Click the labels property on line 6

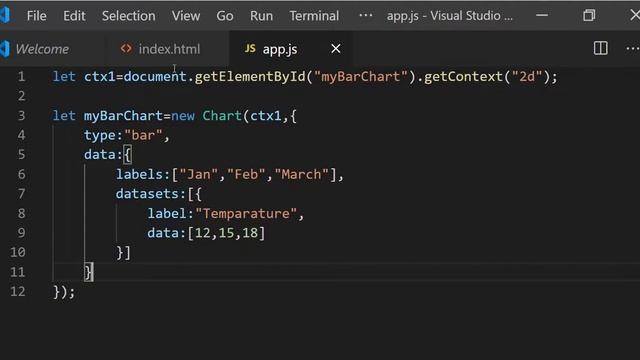[x=139, y=174]
